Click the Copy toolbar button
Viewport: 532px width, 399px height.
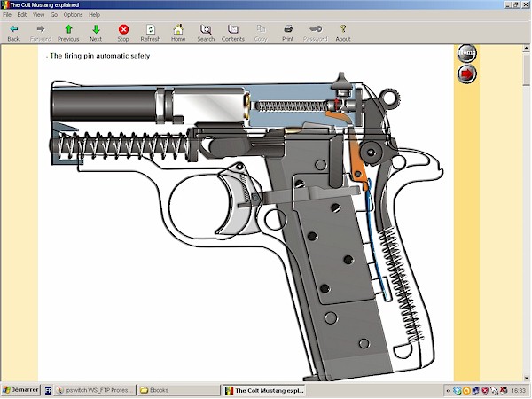tap(261, 34)
